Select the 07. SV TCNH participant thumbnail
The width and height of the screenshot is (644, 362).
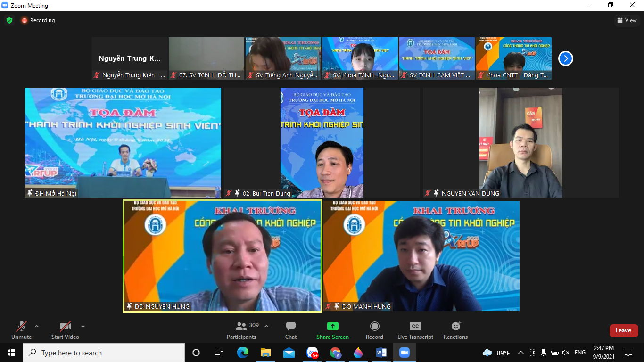(206, 58)
